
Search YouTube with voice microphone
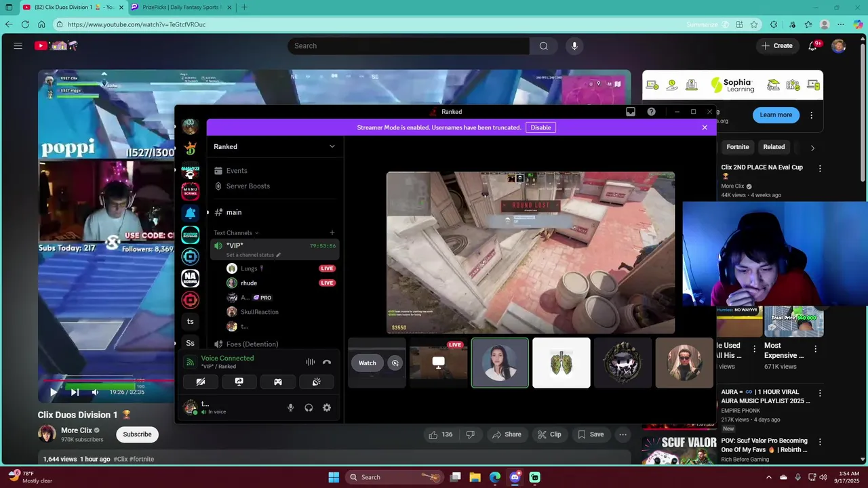(x=574, y=45)
